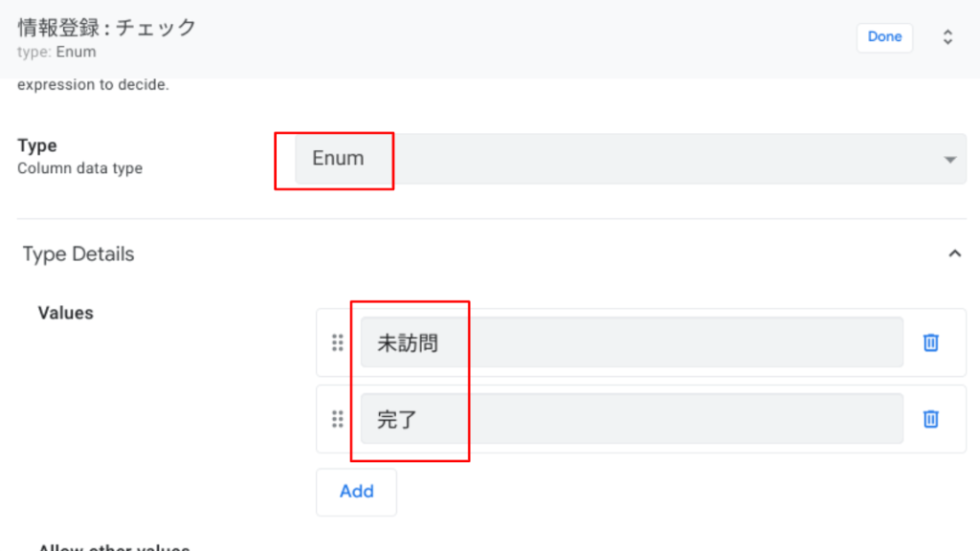980x551 pixels.
Task: Click the up/down column navigation arrows
Action: pyautogui.click(x=947, y=37)
